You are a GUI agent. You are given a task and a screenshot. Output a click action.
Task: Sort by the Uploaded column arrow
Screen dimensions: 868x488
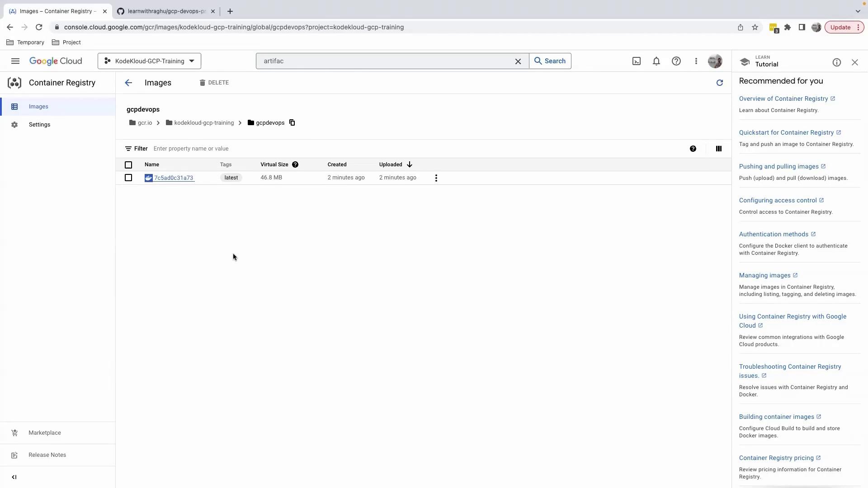409,164
